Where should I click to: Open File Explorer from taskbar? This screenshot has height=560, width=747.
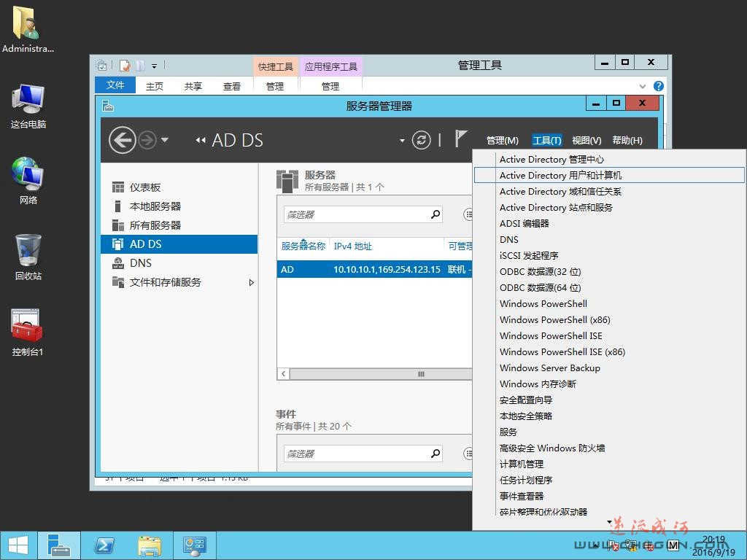149,545
